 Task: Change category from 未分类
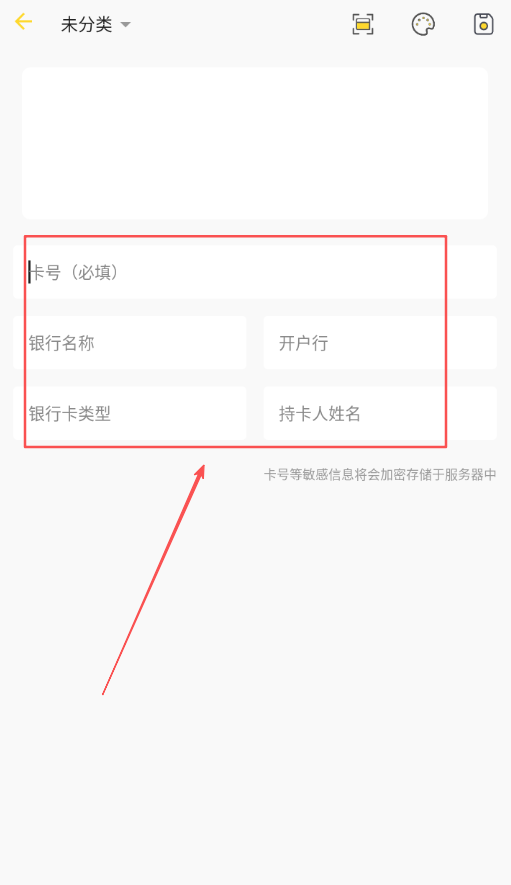click(x=95, y=24)
